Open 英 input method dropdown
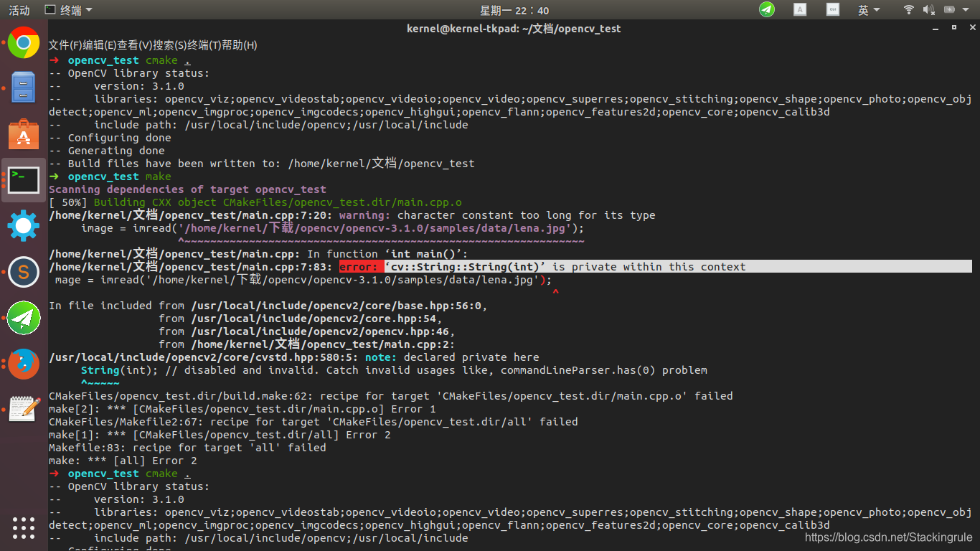Screen dimensions: 980x551 pyautogui.click(x=870, y=9)
